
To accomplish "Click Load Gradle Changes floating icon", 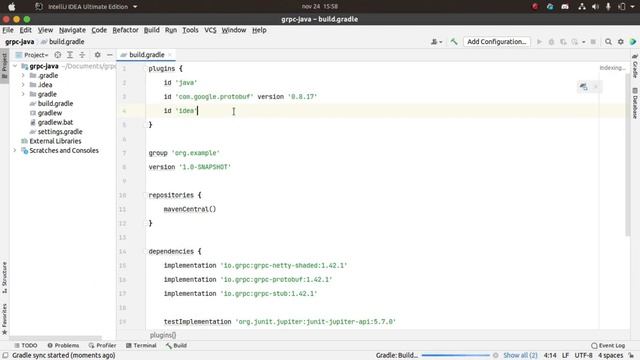I will tap(584, 87).
